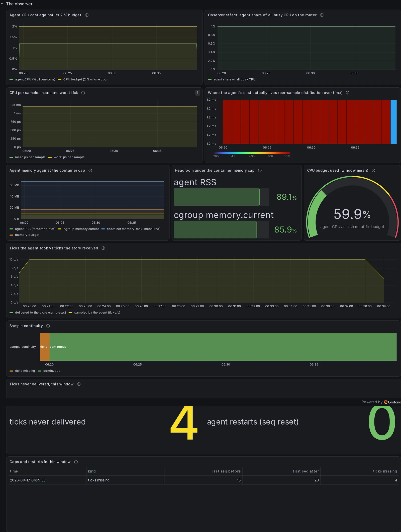The height and width of the screenshot is (532, 401).
Task: Sort table by kind column header
Action: point(92,471)
